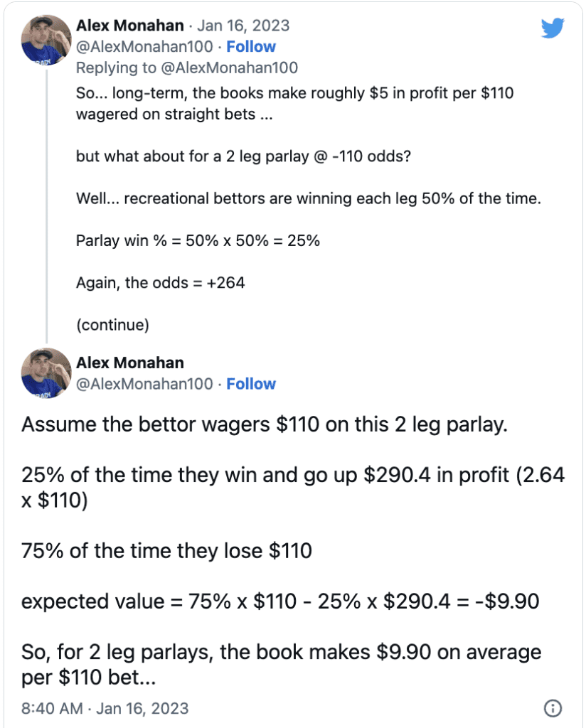Click the line about the book making $9.90 on average
586x728 pixels.
click(282, 665)
